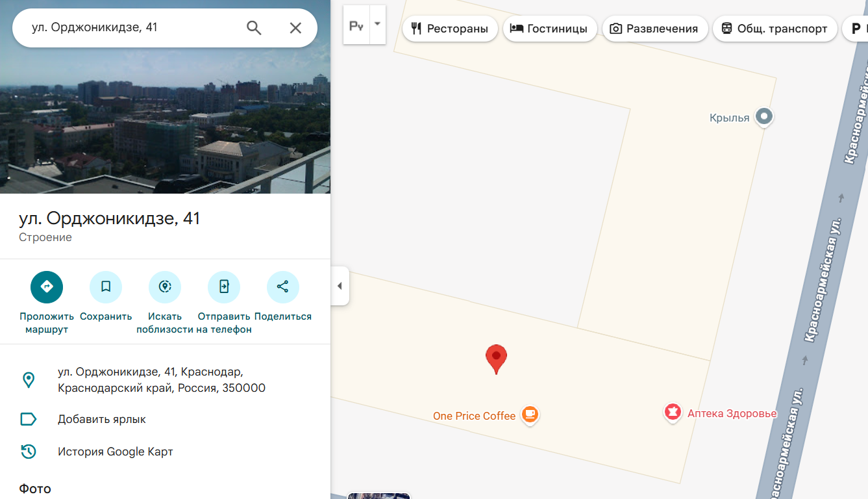868x499 pixels.
Task: Open the rooftop city photo header
Action: tap(165, 97)
